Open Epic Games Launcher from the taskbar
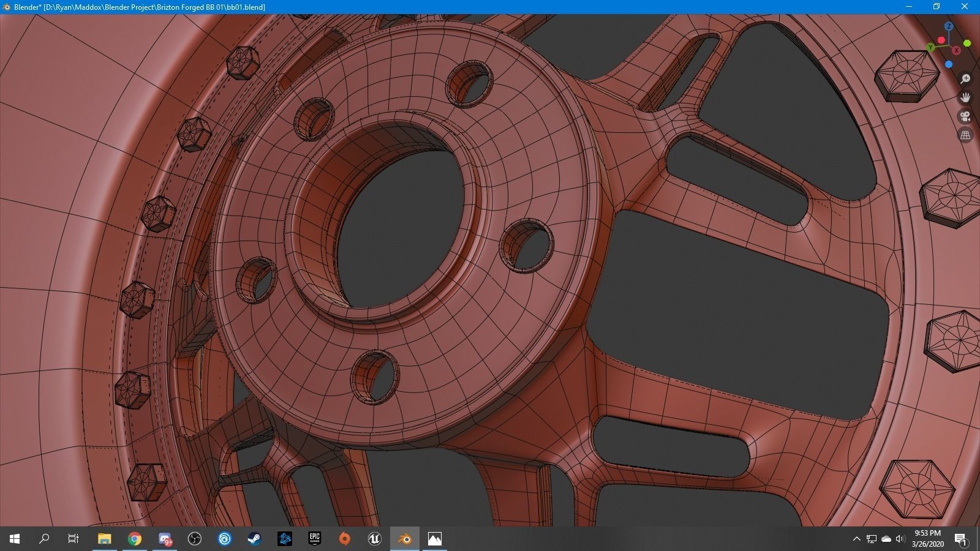 (x=315, y=539)
